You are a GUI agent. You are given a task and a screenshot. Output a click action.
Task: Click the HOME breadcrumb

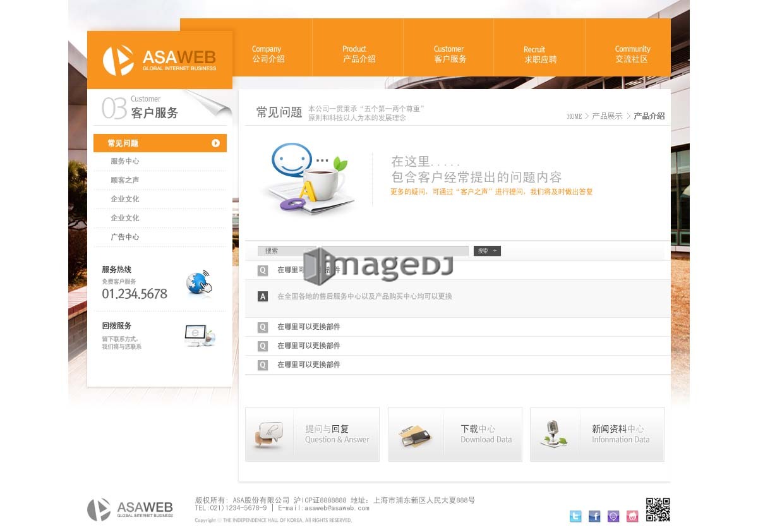(x=574, y=116)
